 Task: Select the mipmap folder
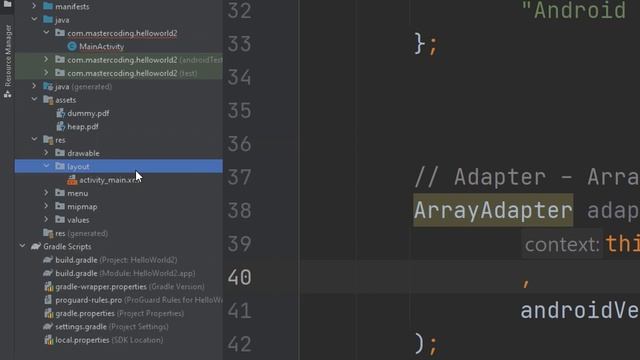pos(82,207)
